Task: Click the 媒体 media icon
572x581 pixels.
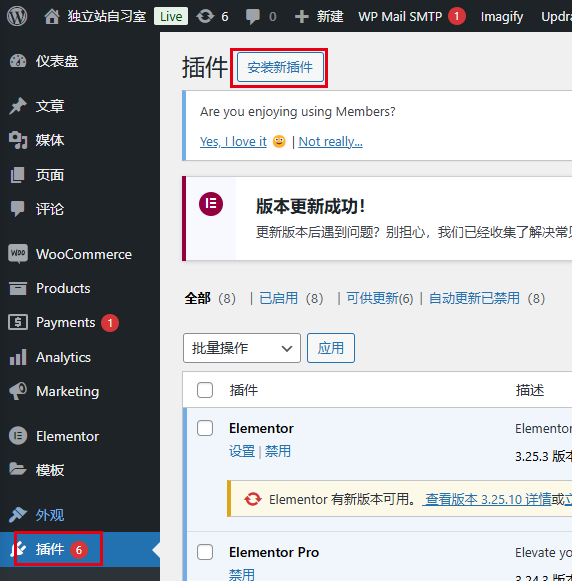Action: click(x=18, y=140)
